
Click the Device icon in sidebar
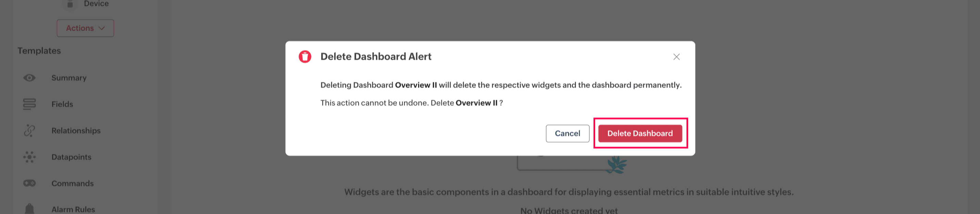70,4
